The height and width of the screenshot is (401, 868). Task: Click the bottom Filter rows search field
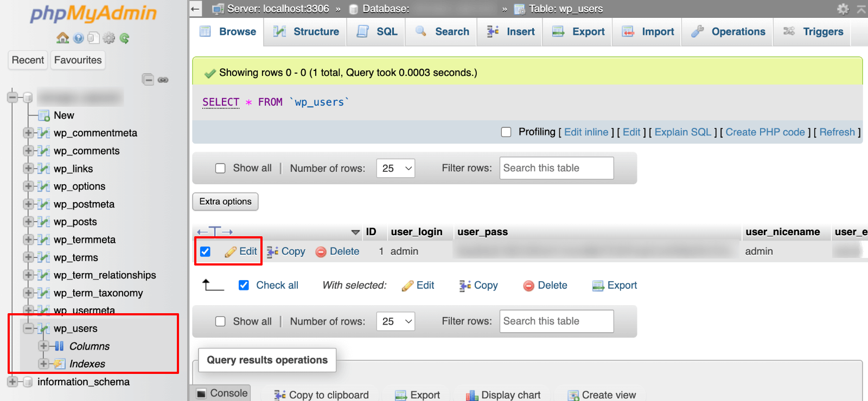pyautogui.click(x=557, y=321)
